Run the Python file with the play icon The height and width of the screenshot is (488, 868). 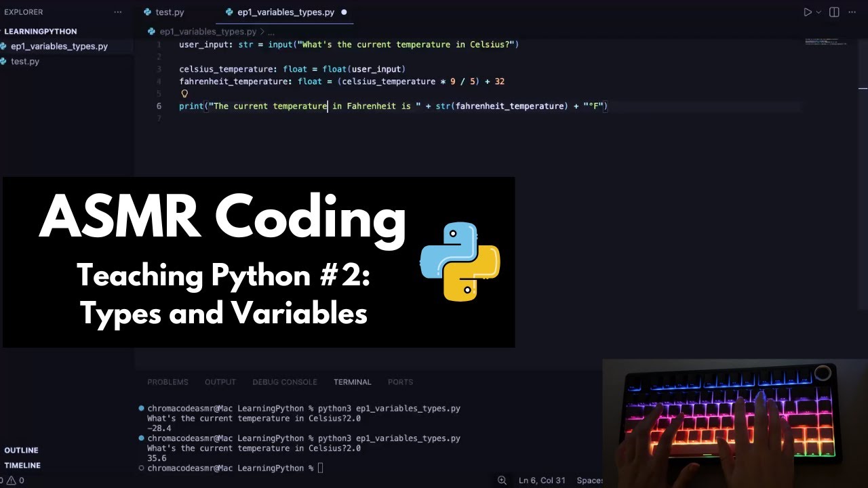point(807,12)
